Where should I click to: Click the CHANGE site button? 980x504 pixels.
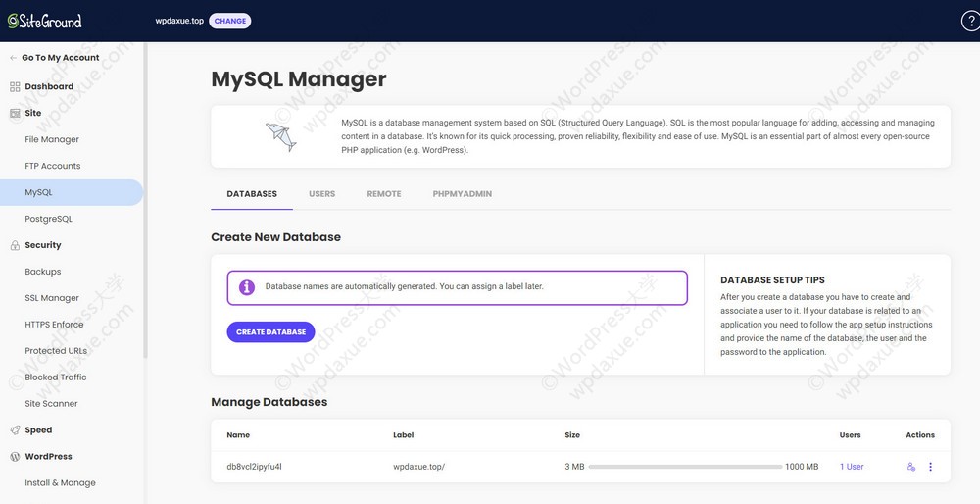click(x=230, y=21)
